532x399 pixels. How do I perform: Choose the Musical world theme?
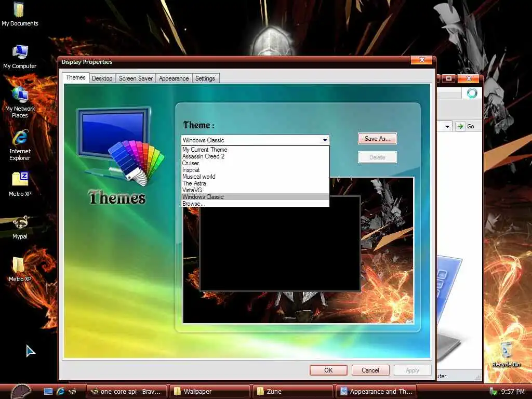point(255,177)
